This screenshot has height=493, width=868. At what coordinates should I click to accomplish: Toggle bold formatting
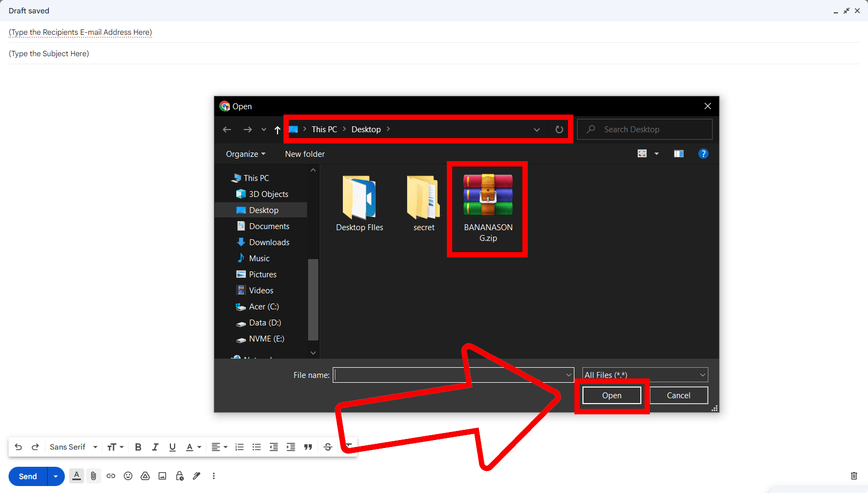tap(138, 446)
